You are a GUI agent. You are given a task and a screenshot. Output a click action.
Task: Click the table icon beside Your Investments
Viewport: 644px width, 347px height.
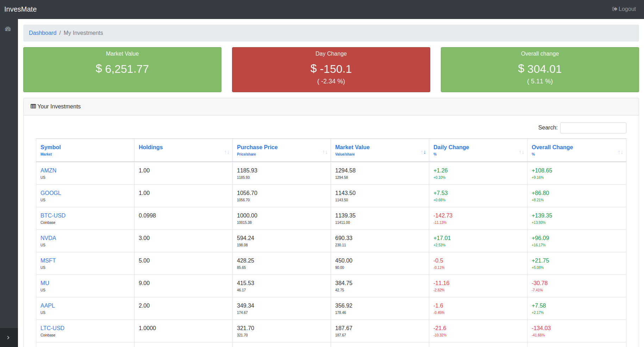point(33,106)
